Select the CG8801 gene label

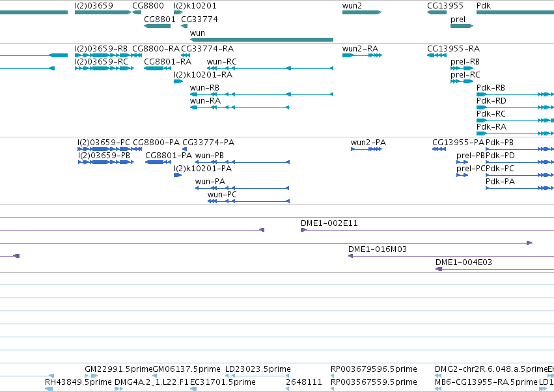coord(159,19)
